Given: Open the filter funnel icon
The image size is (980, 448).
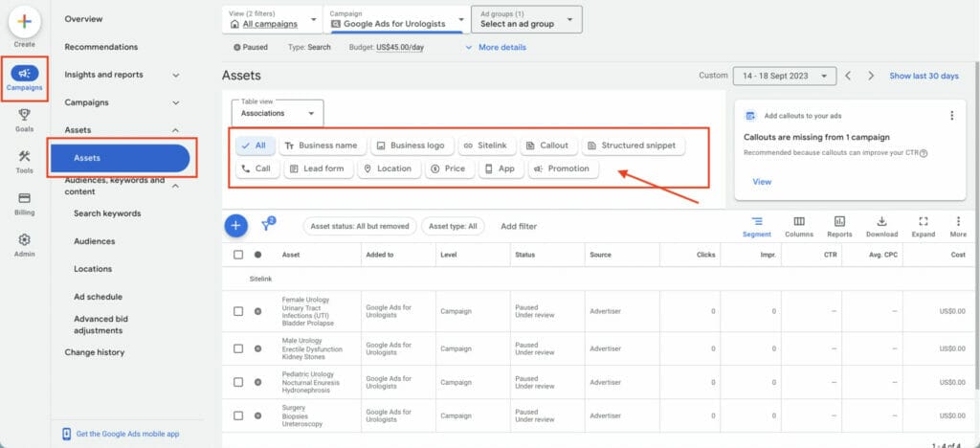Looking at the screenshot, I should click(267, 226).
